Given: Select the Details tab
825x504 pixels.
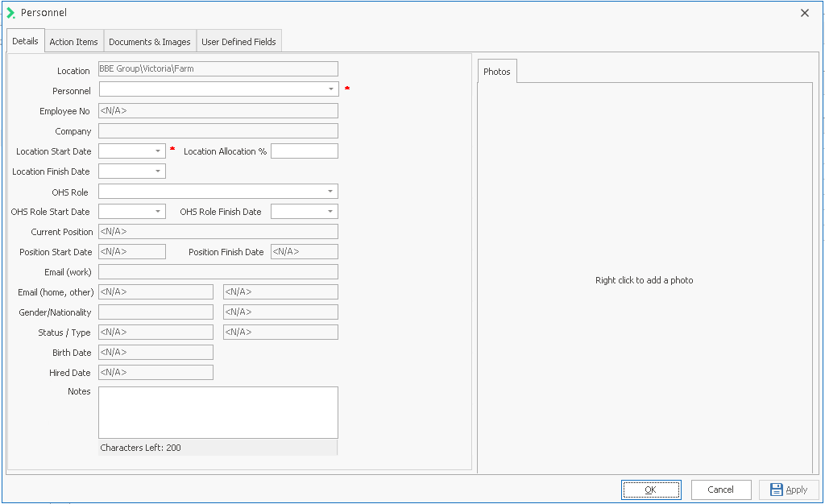Looking at the screenshot, I should 25,41.
